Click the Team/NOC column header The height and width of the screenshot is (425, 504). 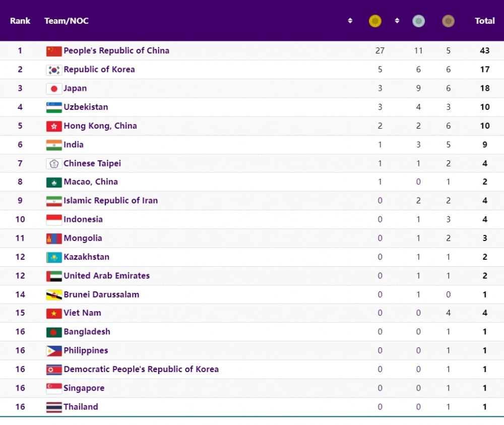click(x=67, y=21)
